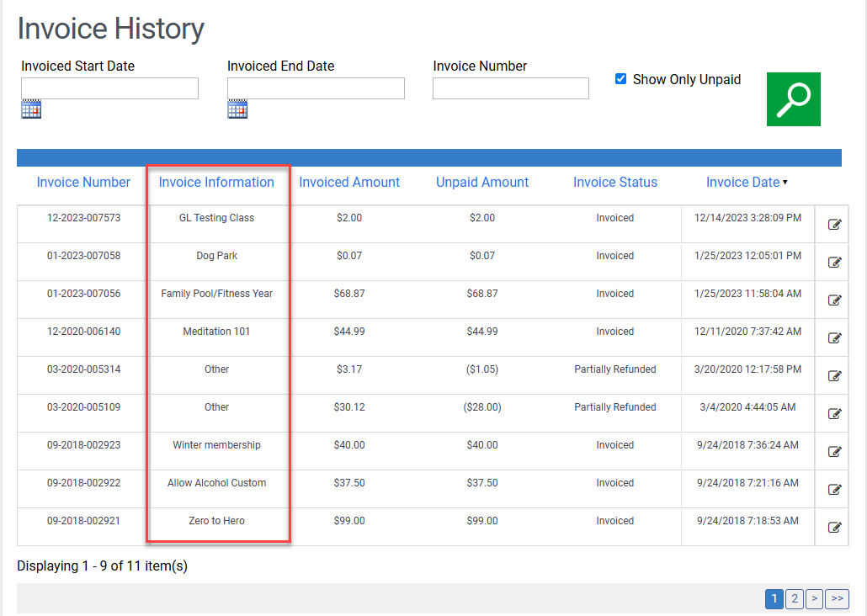
Task: Open calendar picker for Invoiced End Date
Action: pos(237,109)
